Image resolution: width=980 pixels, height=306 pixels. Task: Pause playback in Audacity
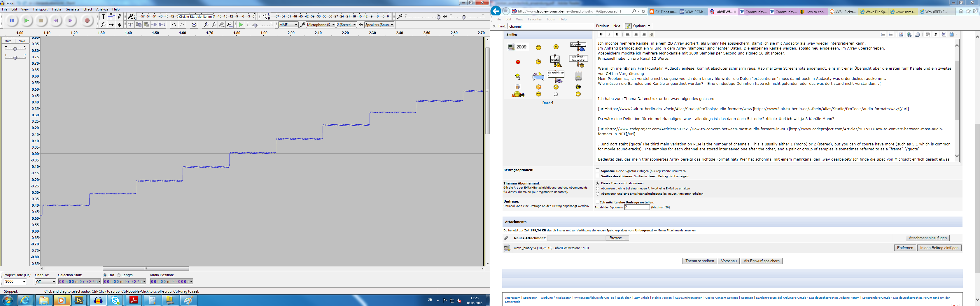(12, 20)
